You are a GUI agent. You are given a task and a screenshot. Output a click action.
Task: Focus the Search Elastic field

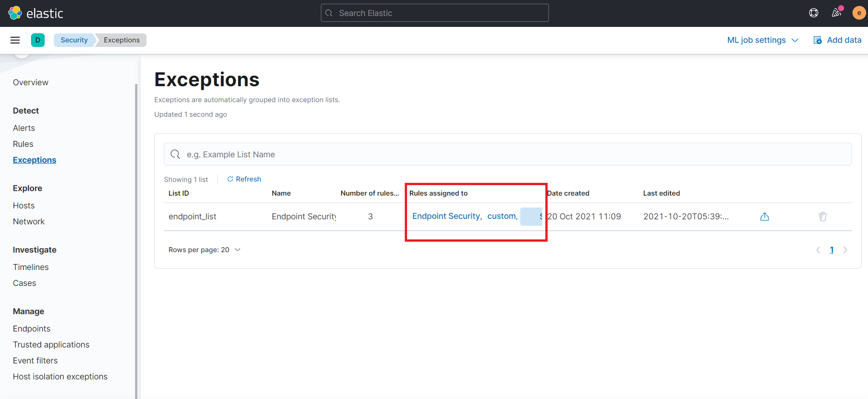click(x=435, y=13)
